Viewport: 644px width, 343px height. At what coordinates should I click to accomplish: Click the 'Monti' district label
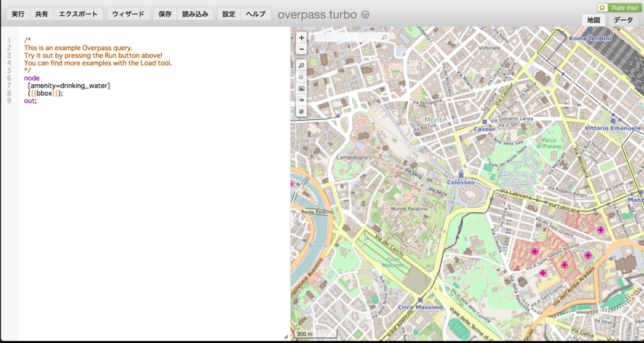click(x=434, y=119)
